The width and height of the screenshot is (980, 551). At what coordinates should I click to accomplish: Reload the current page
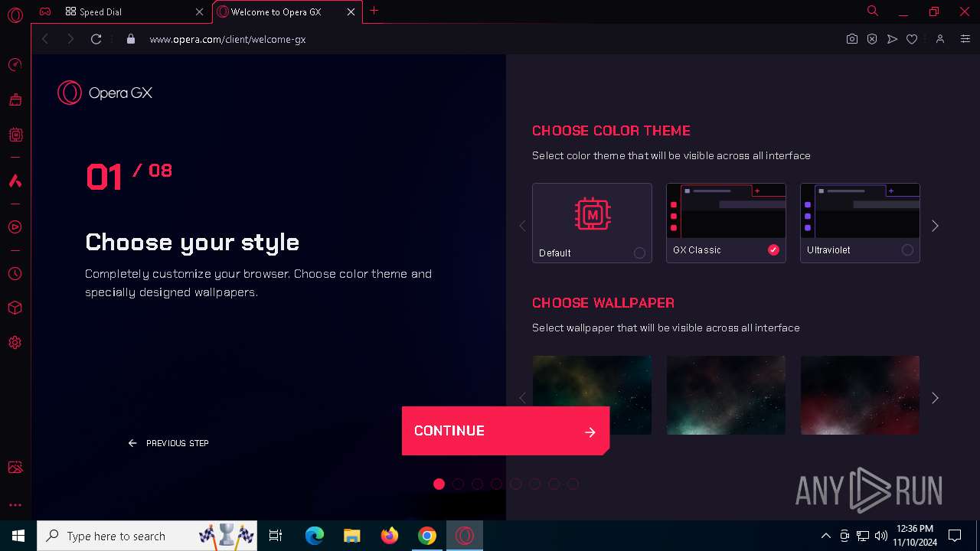[x=96, y=39]
